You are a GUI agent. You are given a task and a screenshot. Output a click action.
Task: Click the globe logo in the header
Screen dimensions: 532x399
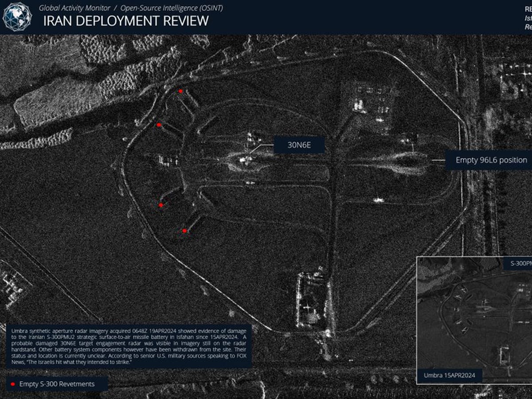17,16
